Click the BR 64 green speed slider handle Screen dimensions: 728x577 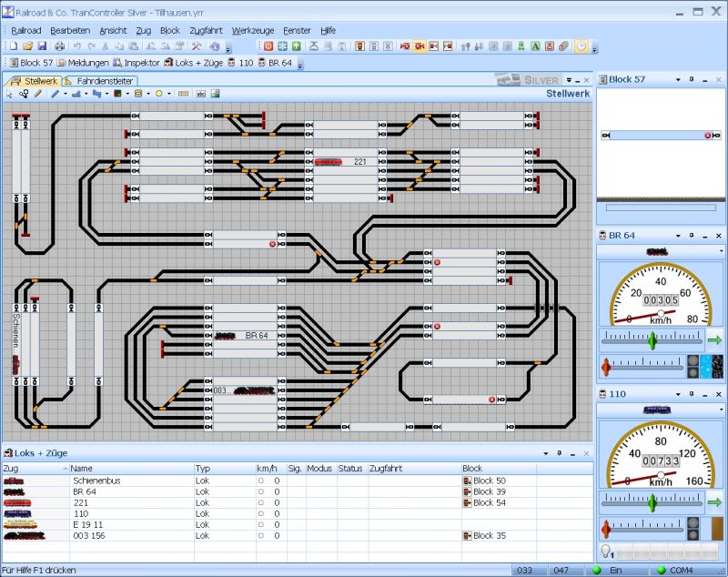tap(652, 340)
